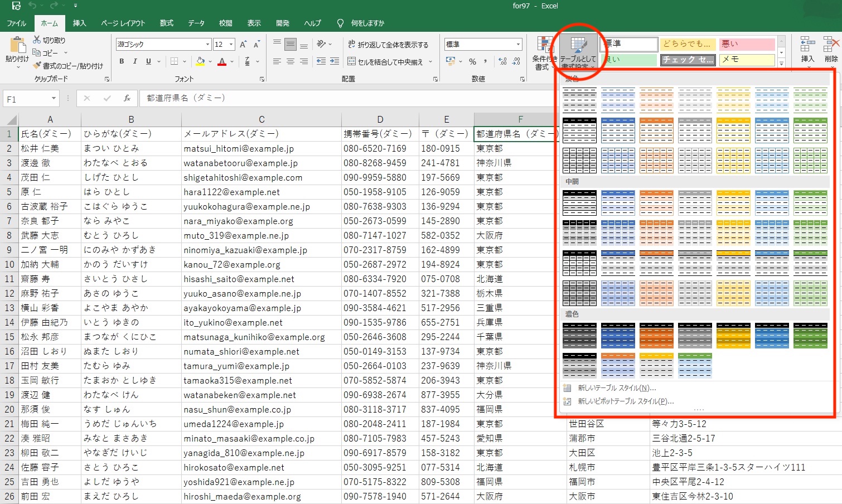
Task: Click the text orientation icon
Action: [x=321, y=45]
